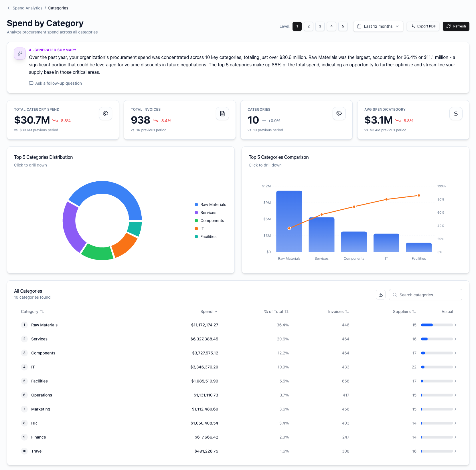
Task: Click the download icon above the All Categories table
Action: (x=380, y=295)
